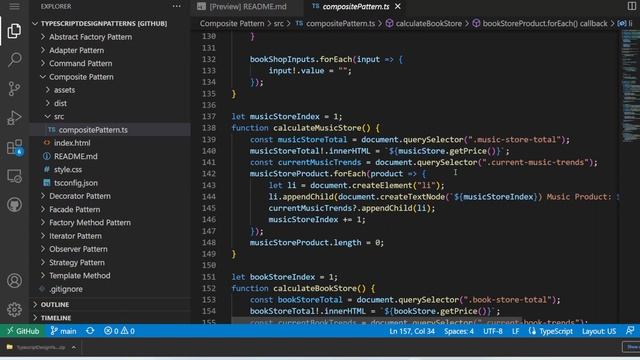The width and height of the screenshot is (640, 360).
Task: Expand the TIMELINE section
Action: pyautogui.click(x=56, y=318)
